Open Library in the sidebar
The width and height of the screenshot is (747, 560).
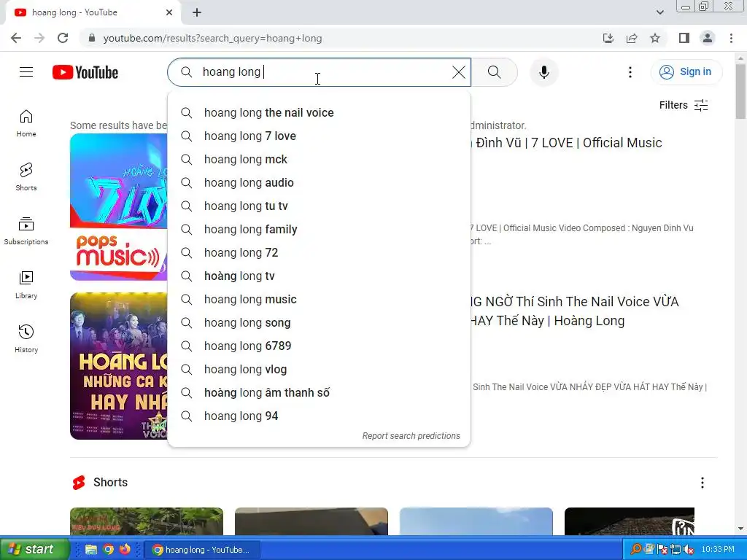pyautogui.click(x=26, y=285)
